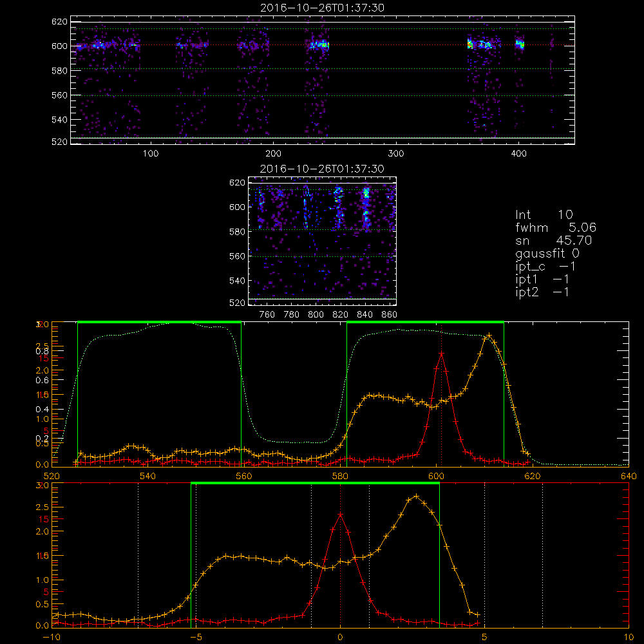Click x-axis label -5 on bottom plot
The image size is (644, 644).
[196, 638]
